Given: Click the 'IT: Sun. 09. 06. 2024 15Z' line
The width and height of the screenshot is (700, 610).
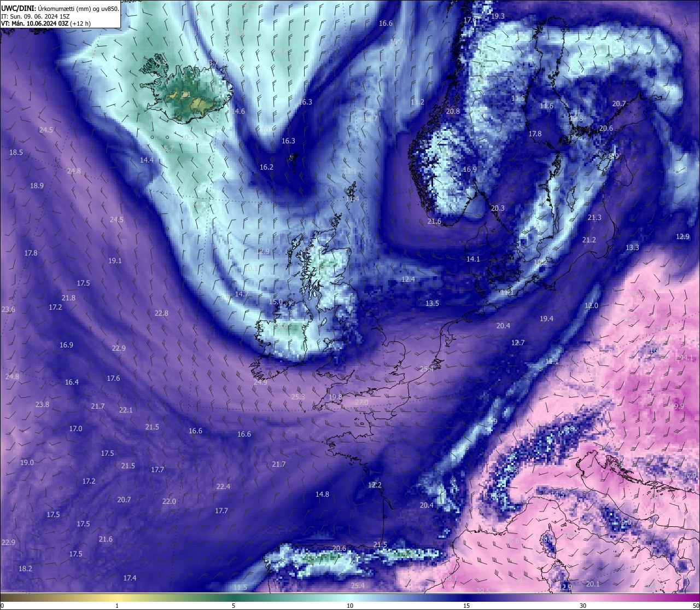Looking at the screenshot, I should 36,16.
